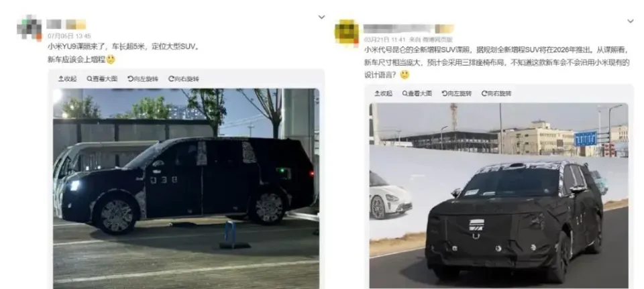Rotate the right photo left with 向左旋转
The height and width of the screenshot is (289, 644).
click(457, 94)
